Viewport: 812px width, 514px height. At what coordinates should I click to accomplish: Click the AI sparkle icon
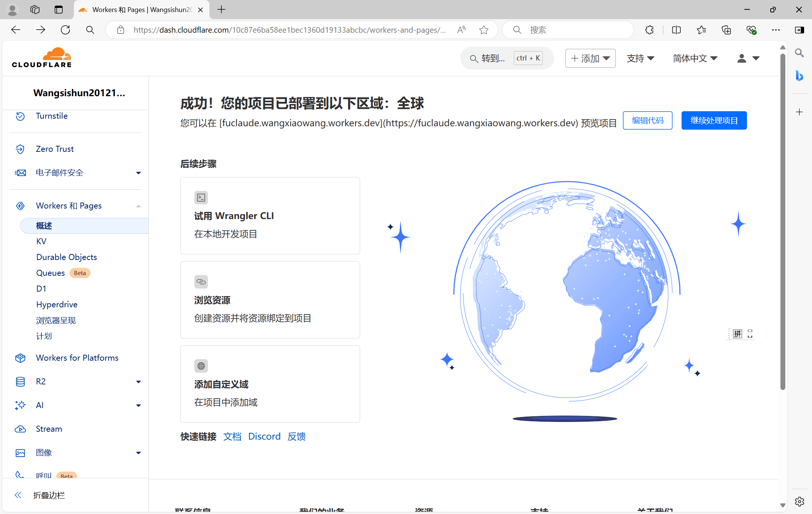(20, 405)
